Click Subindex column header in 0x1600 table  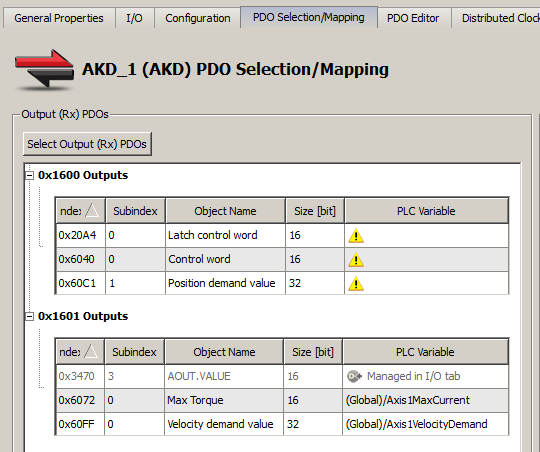(135, 211)
